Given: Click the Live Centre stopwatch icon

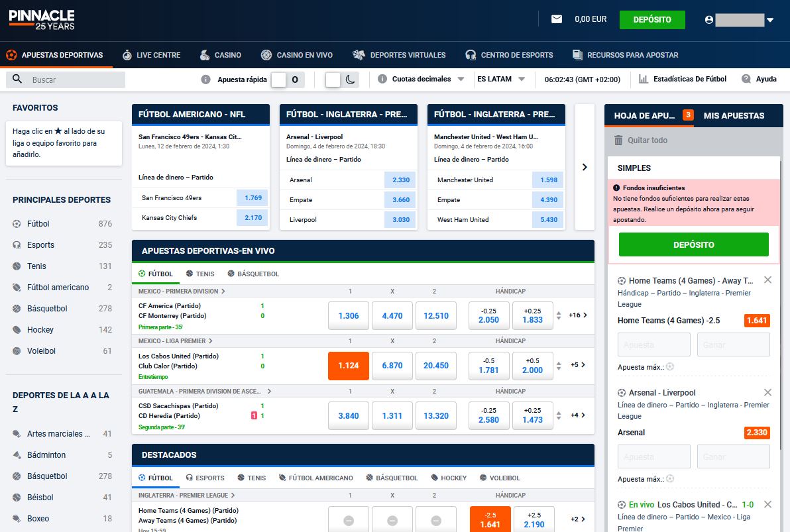Looking at the screenshot, I should (127, 55).
